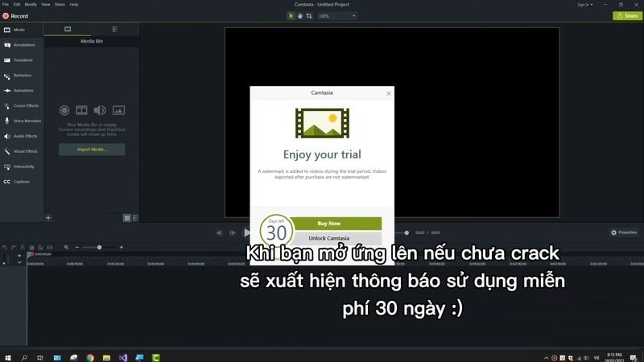Click the Cut icon on timeline toolbar
Screen dimensions: 644x362
(x=23, y=248)
